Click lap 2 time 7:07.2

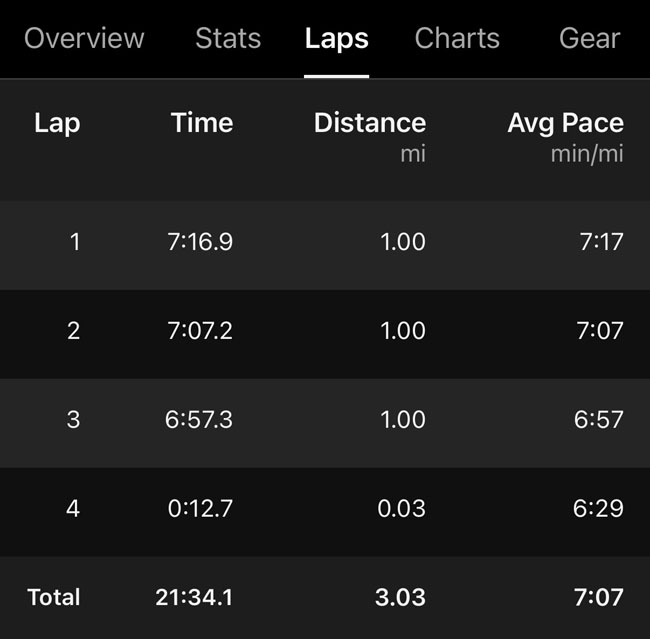pos(199,331)
